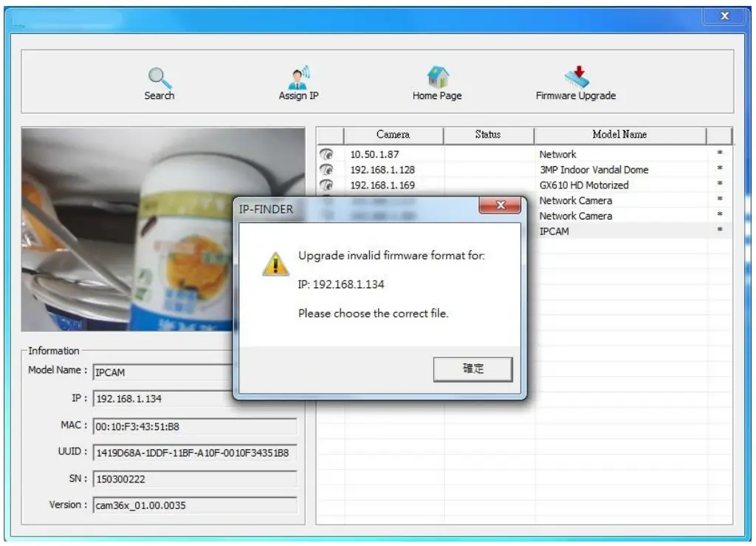Viewport: 756px width, 546px height.
Task: Select camera 192.168.1.128 in list
Action: [382, 170]
